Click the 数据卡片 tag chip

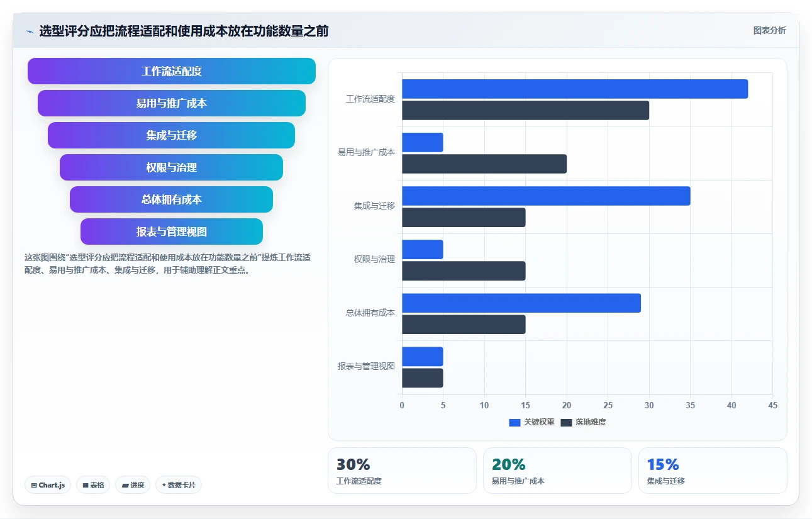(x=179, y=485)
